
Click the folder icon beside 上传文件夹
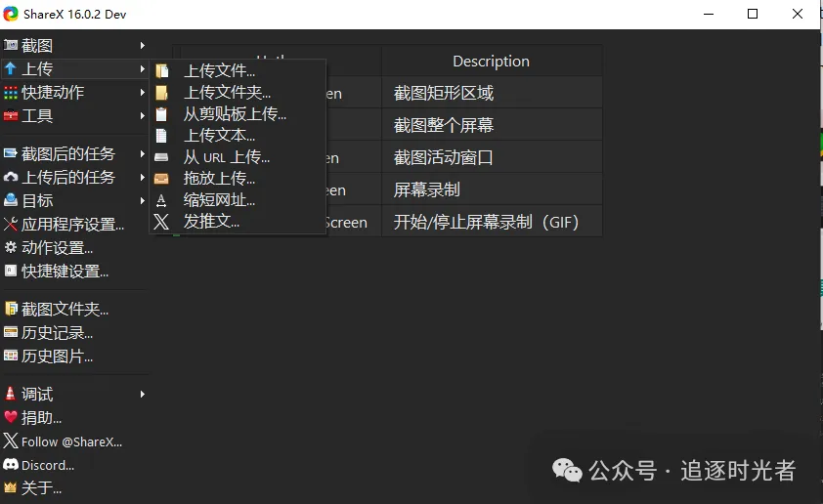161,93
